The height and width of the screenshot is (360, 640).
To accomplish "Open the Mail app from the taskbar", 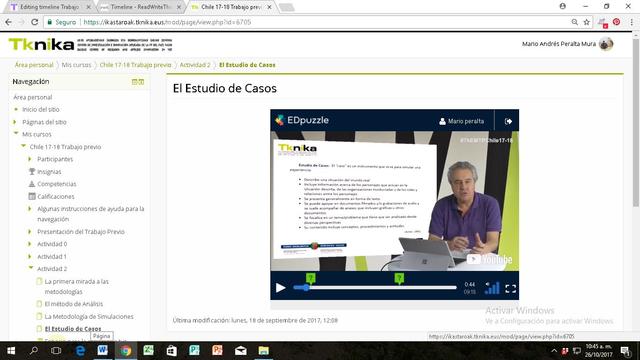I will point(240,351).
